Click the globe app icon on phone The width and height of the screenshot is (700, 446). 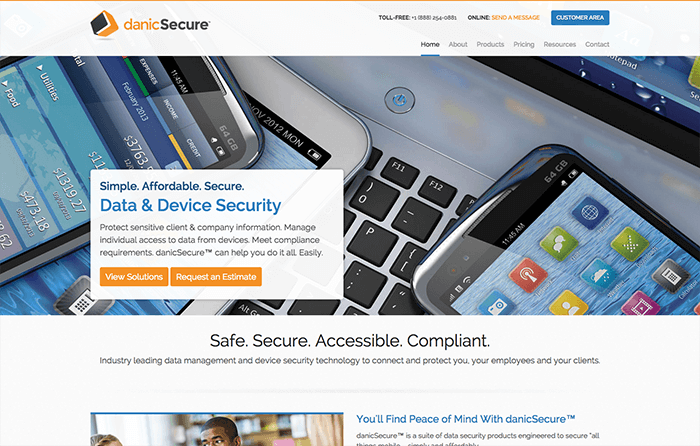[x=590, y=213]
